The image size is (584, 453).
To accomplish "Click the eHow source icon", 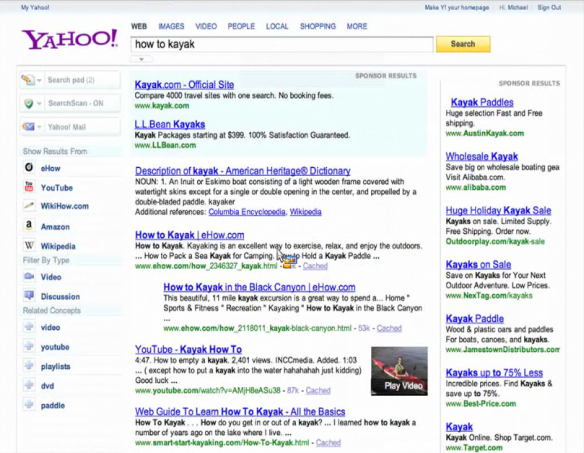I will pyautogui.click(x=29, y=168).
